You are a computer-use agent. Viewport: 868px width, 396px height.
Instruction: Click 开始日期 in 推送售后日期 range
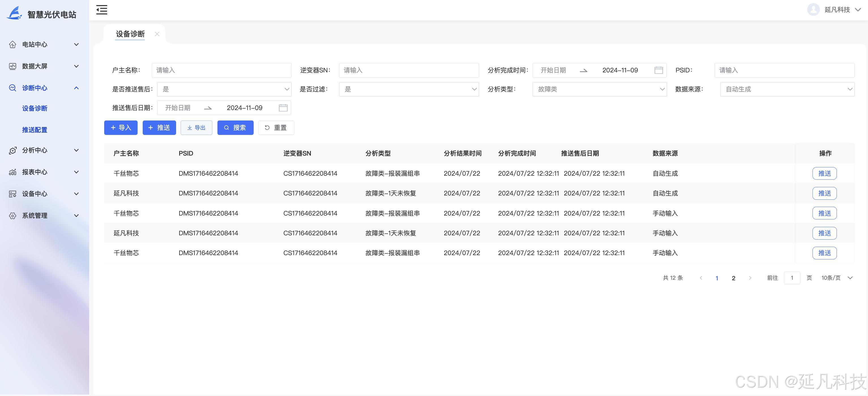coord(178,108)
